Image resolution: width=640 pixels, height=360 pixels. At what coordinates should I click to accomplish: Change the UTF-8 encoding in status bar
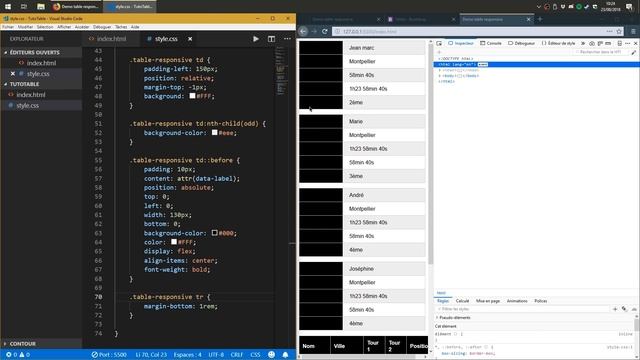click(x=216, y=355)
